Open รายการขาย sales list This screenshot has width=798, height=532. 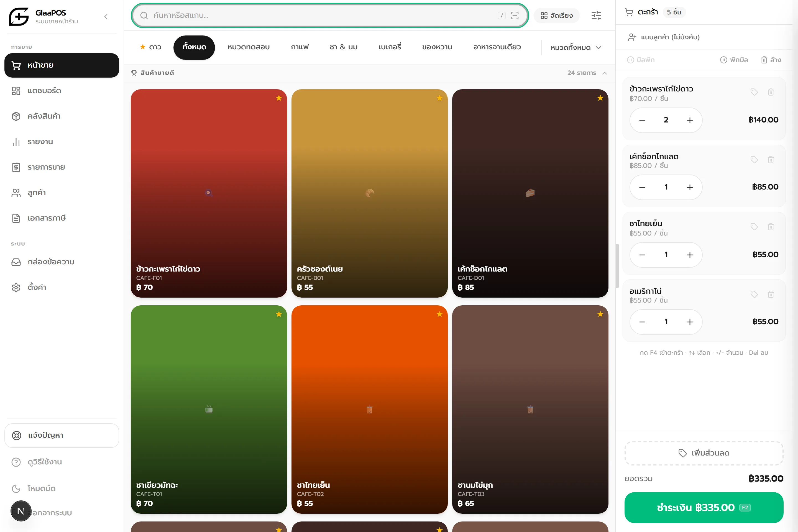click(x=62, y=167)
